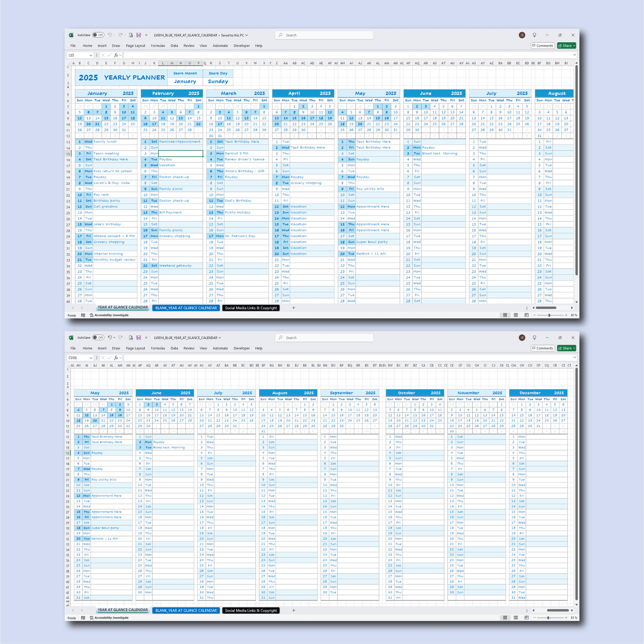This screenshot has height=644, width=644.
Task: Click the lightbulb icon in upper title bar
Action: click(534, 35)
